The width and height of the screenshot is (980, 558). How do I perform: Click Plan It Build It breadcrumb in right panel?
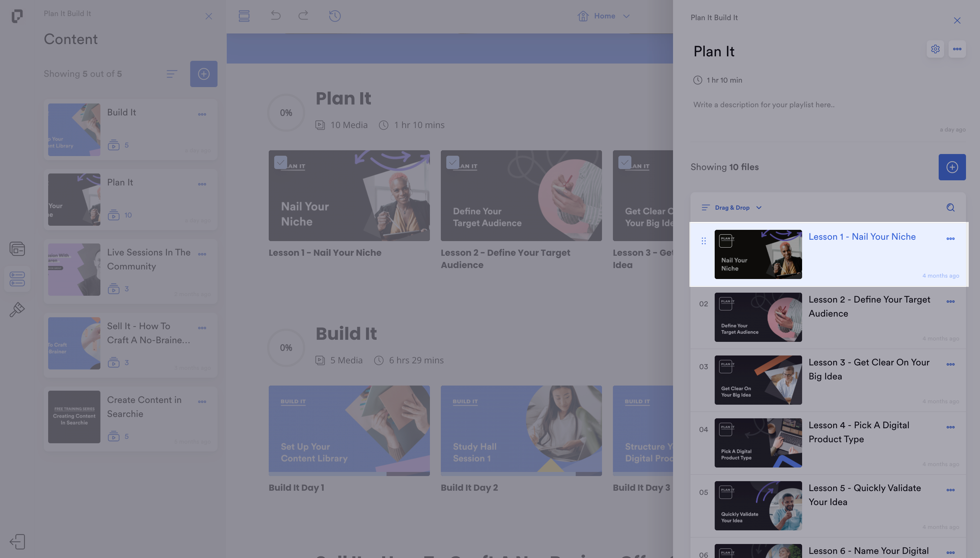coord(714,18)
